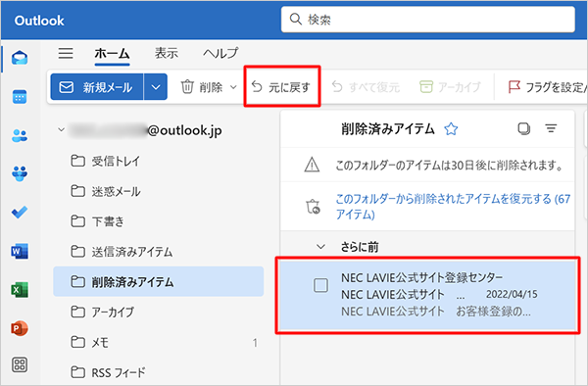Open the 新規メール dropdown arrow

156,87
